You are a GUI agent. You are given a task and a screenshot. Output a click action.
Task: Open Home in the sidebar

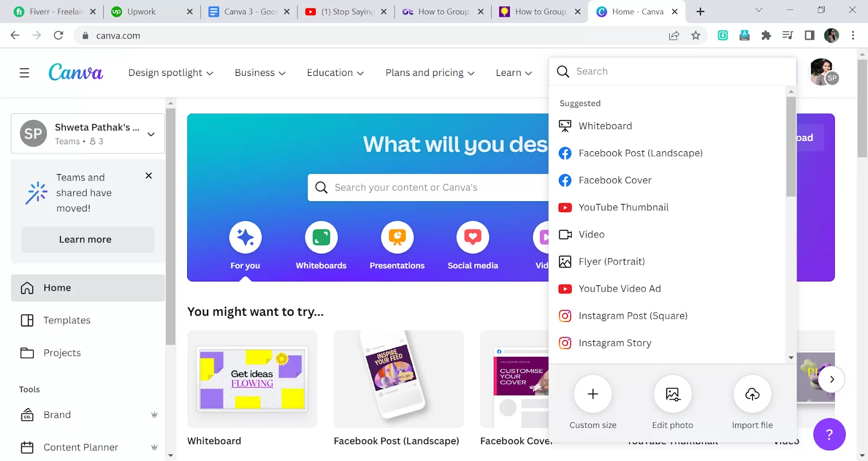88,288
